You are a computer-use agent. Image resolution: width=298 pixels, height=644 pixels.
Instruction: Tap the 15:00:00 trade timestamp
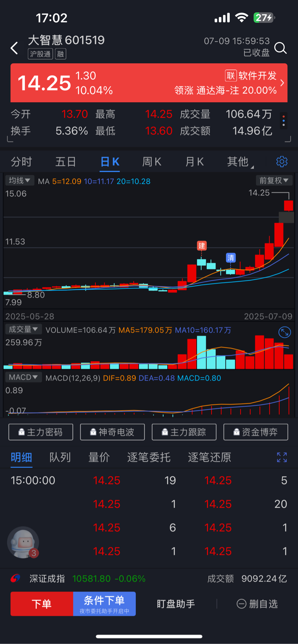point(33,480)
